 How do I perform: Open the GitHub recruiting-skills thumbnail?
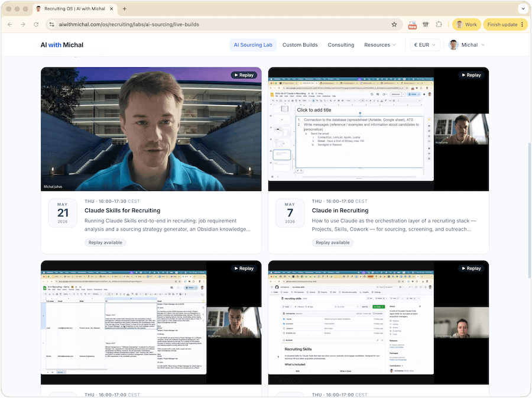point(378,322)
